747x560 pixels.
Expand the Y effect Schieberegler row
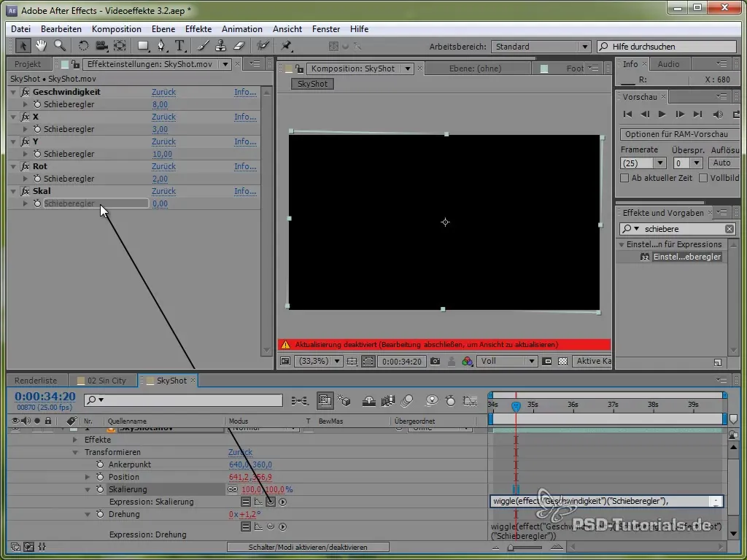pyautogui.click(x=26, y=154)
